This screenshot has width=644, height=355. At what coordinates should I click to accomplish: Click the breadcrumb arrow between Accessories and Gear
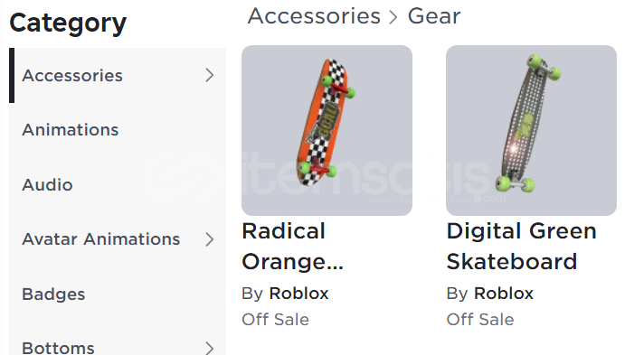pyautogui.click(x=393, y=17)
